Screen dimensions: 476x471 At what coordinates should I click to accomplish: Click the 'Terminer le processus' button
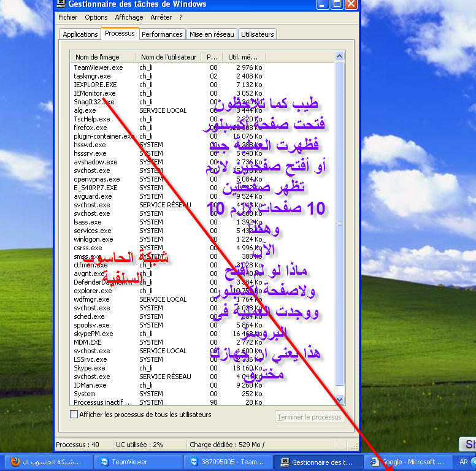tap(309, 417)
